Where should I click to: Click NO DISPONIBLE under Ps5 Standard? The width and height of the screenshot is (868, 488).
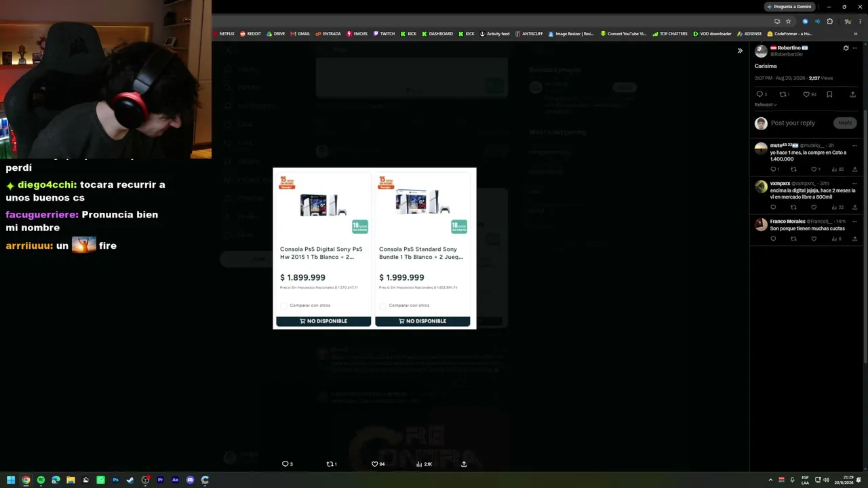422,321
